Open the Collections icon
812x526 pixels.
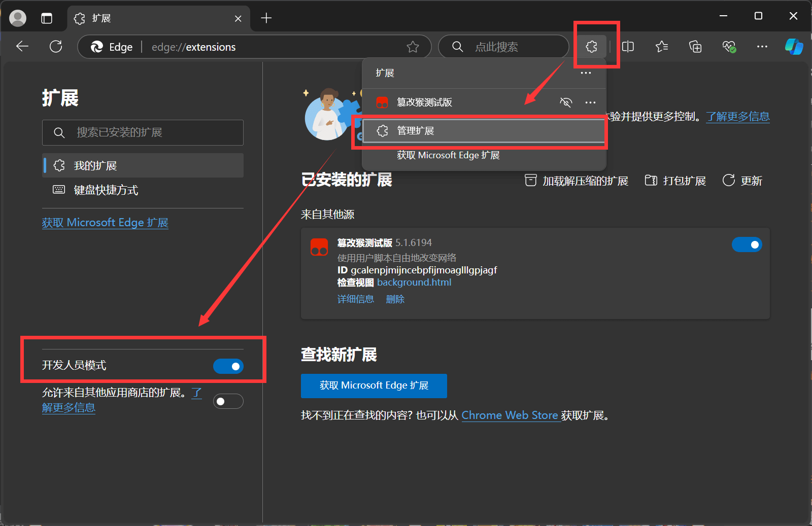695,47
